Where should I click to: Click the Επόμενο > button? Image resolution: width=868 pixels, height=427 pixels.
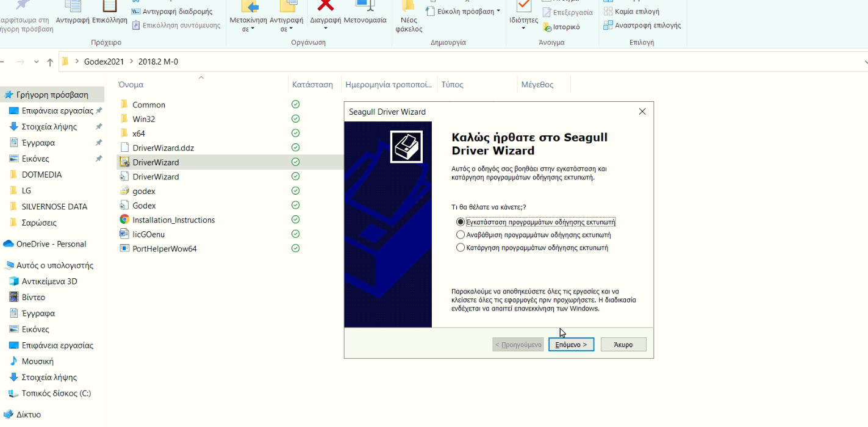[x=571, y=345]
